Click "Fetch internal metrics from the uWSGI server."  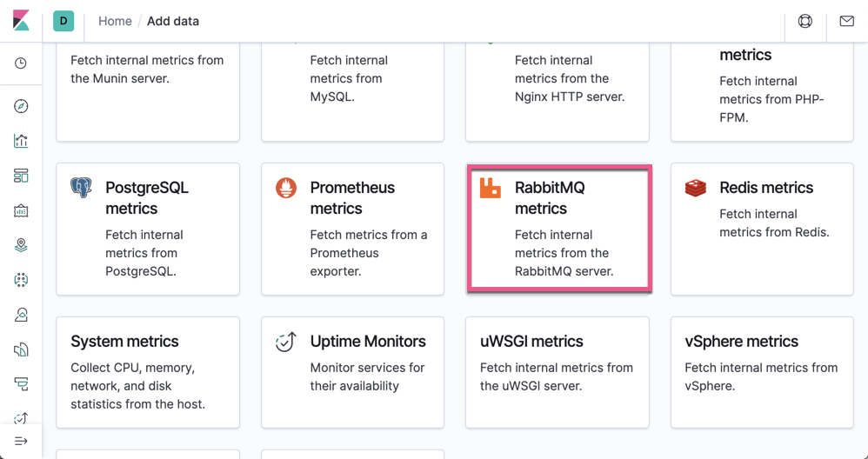coord(557,376)
